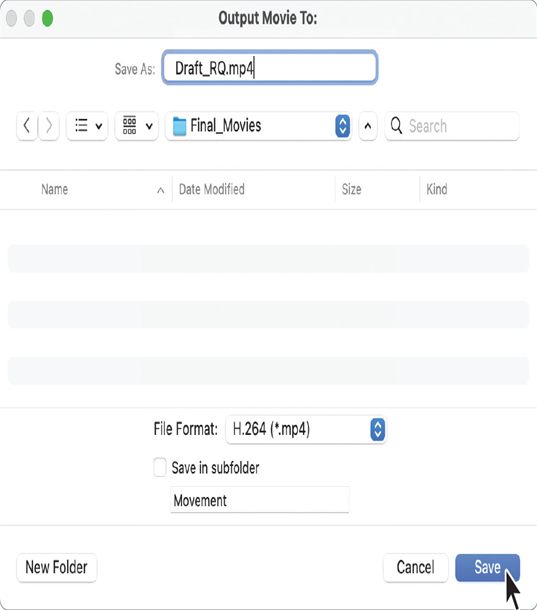Open the grid grouping options icon
The height and width of the screenshot is (610, 537).
click(137, 126)
